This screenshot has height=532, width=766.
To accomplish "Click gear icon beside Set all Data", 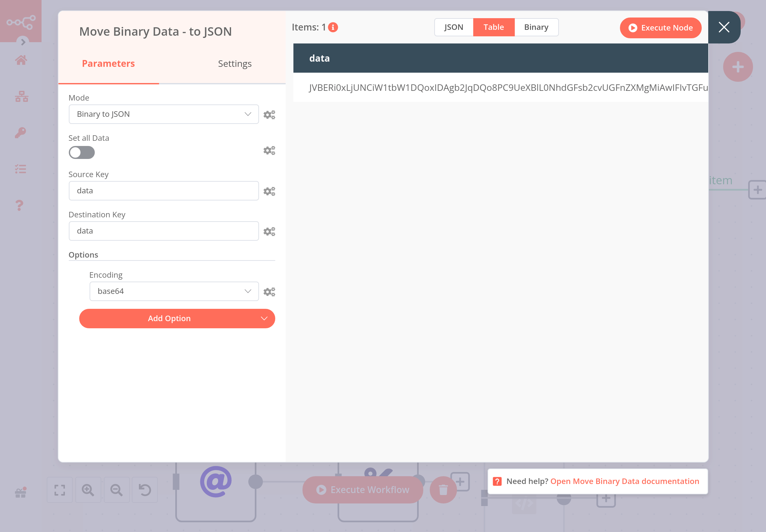I will [x=269, y=151].
